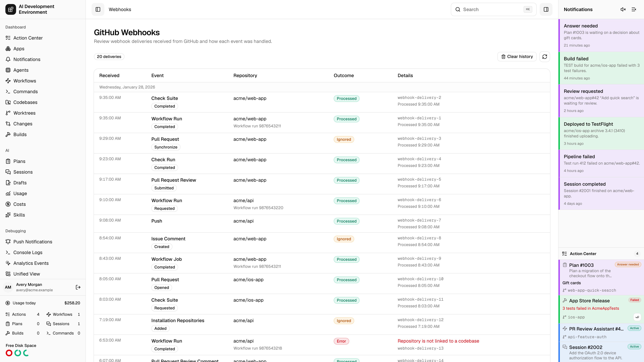Open the Build failed notification
Image resolution: width=644 pixels, height=362 pixels.
pyautogui.click(x=601, y=68)
